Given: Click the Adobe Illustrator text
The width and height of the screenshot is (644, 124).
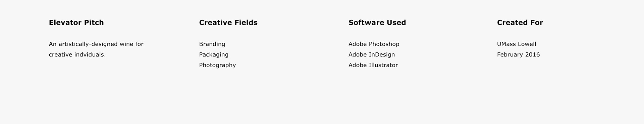Looking at the screenshot, I should (373, 65).
